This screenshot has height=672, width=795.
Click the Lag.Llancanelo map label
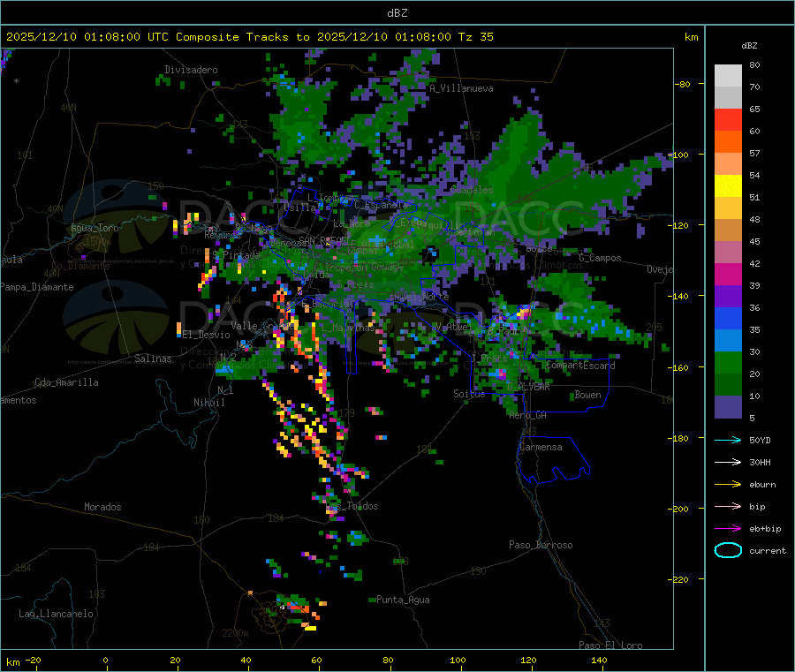point(56,614)
